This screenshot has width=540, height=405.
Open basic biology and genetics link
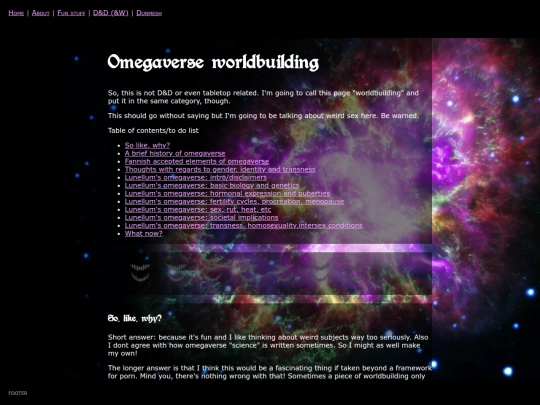(212, 185)
